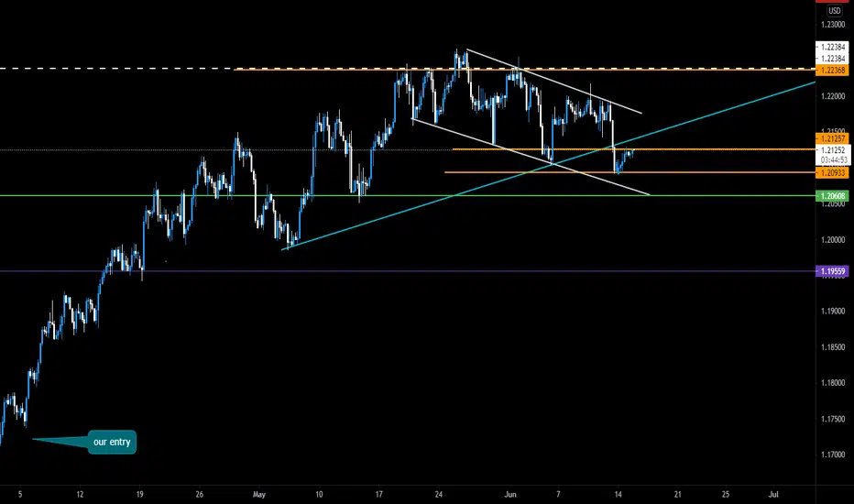Click the Jul label on time axis
854x504 pixels.
[773, 495]
